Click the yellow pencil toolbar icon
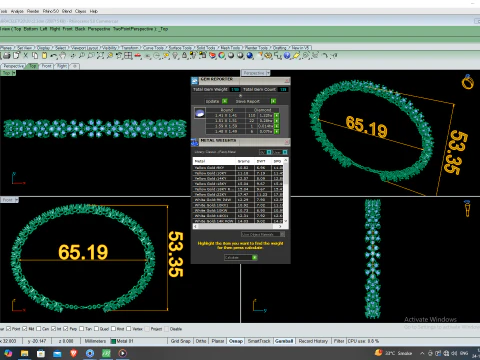This screenshot has height=360, width=480. pos(296,56)
